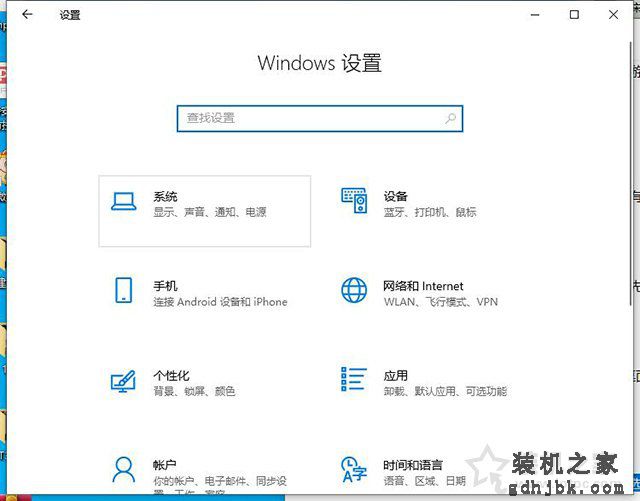Click 卸载、默认应用、可选功能 description
Viewport: 640px width, 501px height.
click(x=445, y=391)
